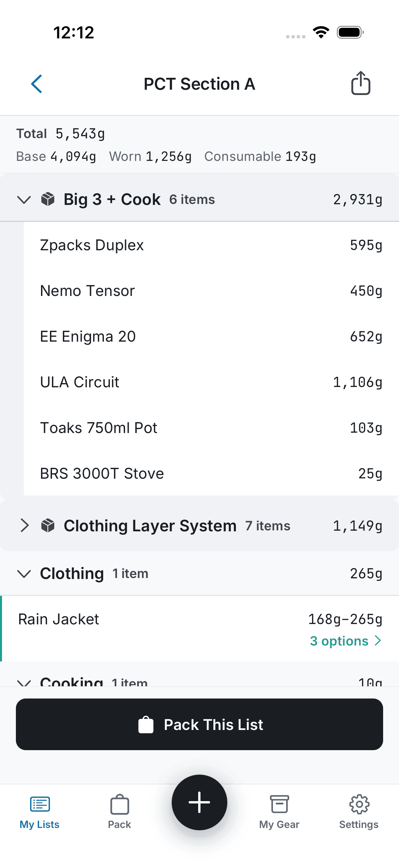This screenshot has width=399, height=868.
Task: Tap the battery status icon
Action: click(350, 32)
